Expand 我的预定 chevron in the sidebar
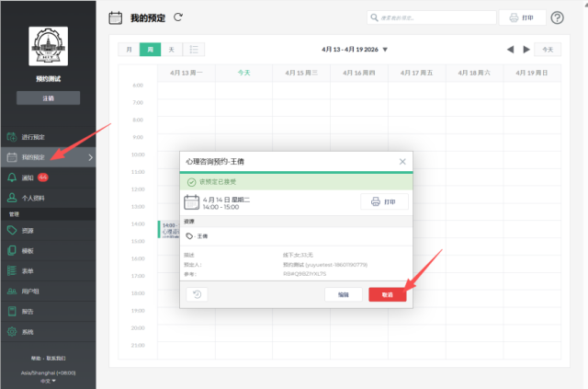Screen dimensions: 588x389 [x=90, y=157]
